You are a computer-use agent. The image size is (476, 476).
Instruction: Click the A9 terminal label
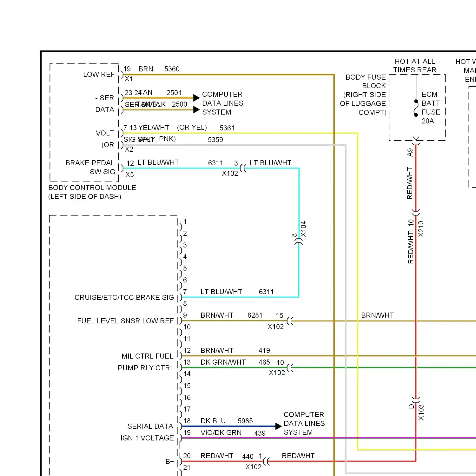(410, 153)
